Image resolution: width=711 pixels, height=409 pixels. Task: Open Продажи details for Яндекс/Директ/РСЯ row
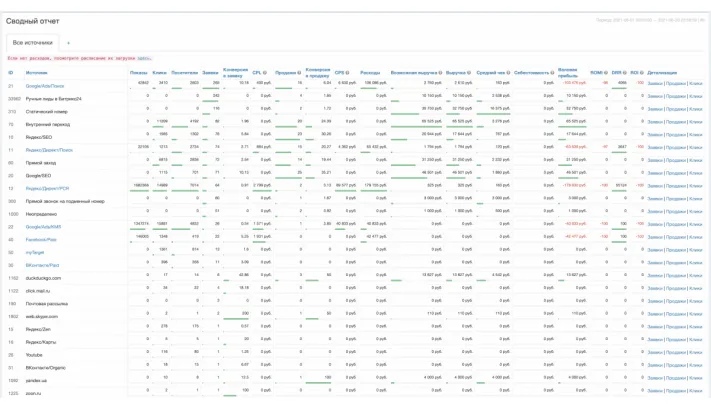[x=676, y=186]
